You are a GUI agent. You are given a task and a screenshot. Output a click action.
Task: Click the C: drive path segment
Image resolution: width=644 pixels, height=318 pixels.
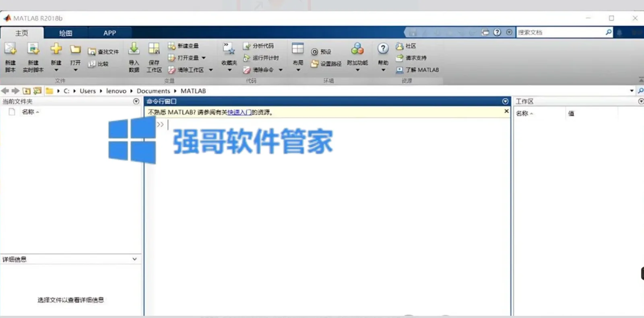tap(66, 91)
